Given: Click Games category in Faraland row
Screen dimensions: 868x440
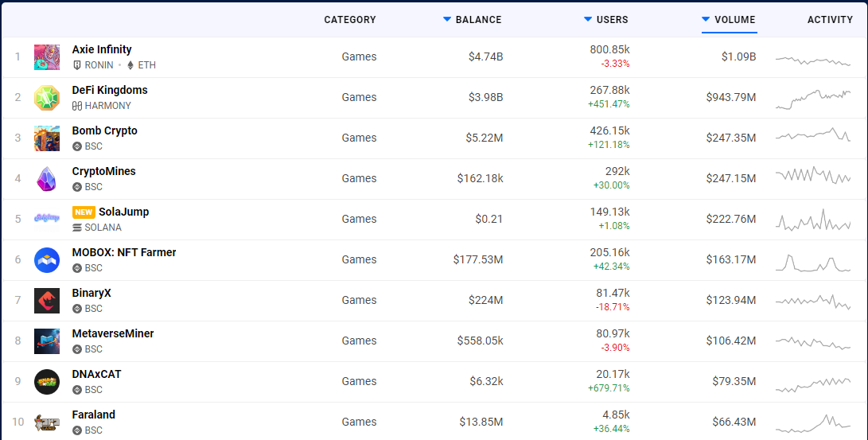Looking at the screenshot, I should 359,422.
